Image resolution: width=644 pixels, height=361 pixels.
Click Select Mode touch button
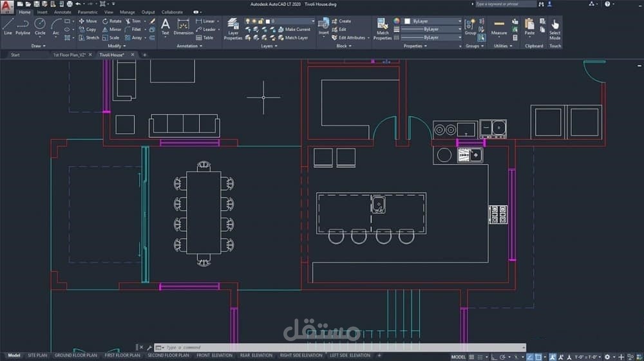click(x=555, y=30)
